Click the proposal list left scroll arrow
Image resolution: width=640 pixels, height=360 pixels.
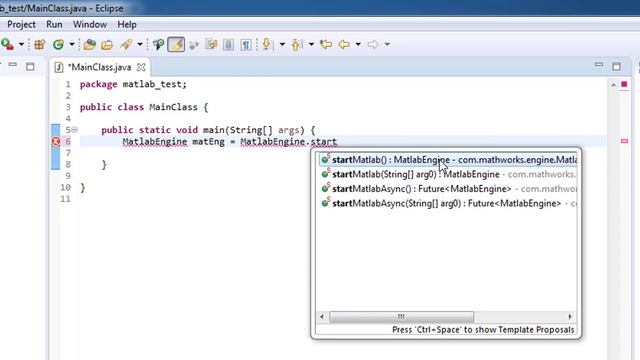pyautogui.click(x=322, y=316)
